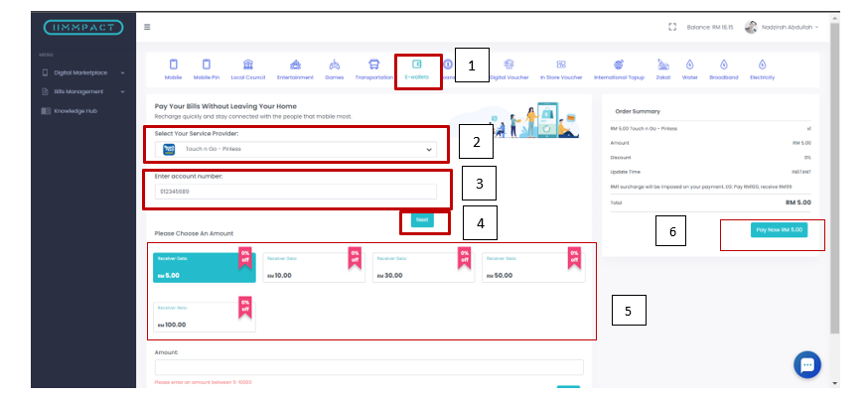Image resolution: width=868 pixels, height=400 pixels.
Task: Open Knowledge Hub from the sidebar
Action: point(74,110)
